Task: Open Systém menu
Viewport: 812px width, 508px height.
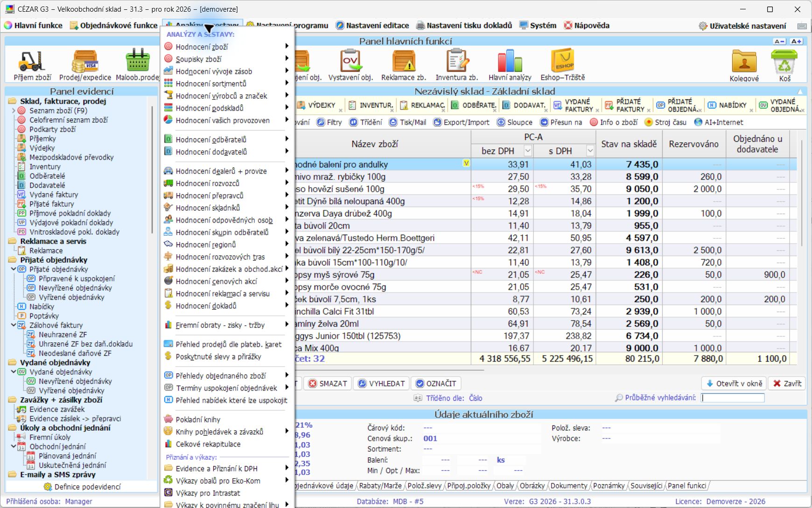Action: (x=538, y=26)
